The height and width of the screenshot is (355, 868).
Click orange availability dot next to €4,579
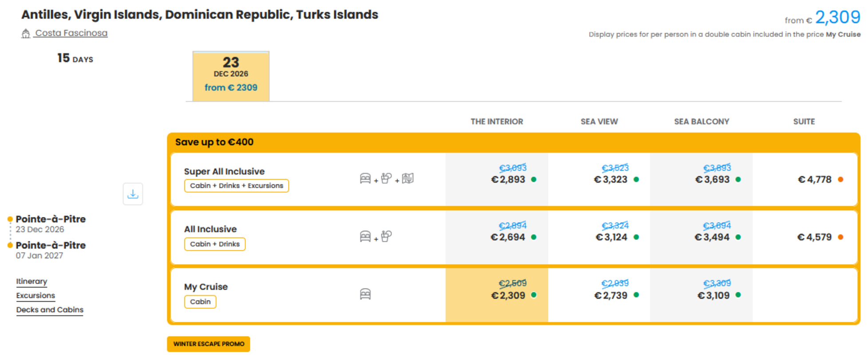click(840, 237)
